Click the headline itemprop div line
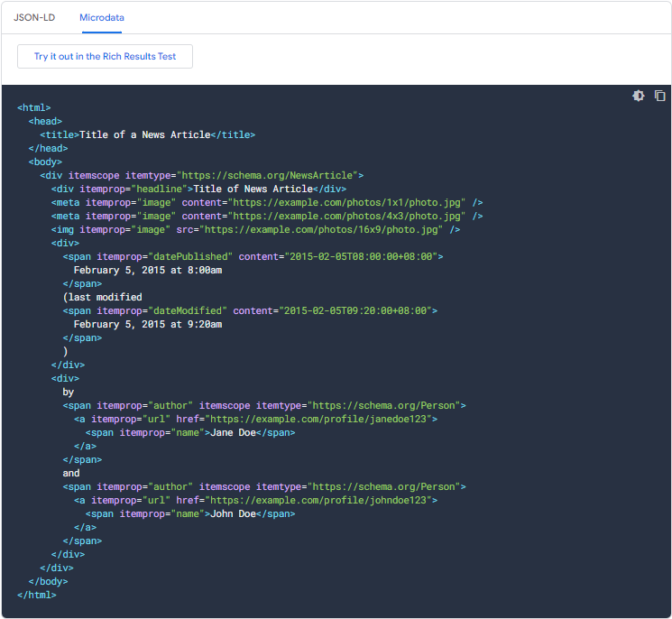This screenshot has width=672, height=619. pyautogui.click(x=198, y=189)
